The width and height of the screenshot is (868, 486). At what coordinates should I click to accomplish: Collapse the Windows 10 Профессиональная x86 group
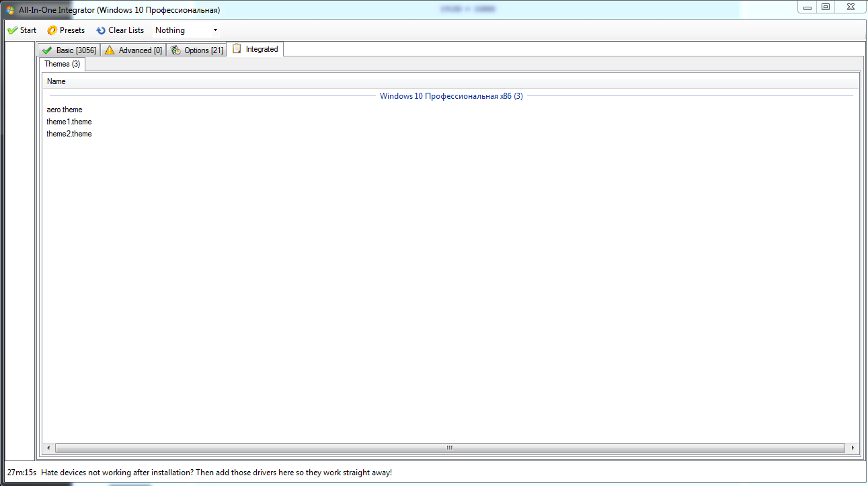point(450,96)
